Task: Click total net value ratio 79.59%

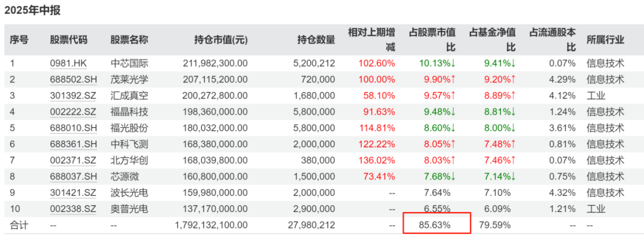Action: tap(495, 225)
